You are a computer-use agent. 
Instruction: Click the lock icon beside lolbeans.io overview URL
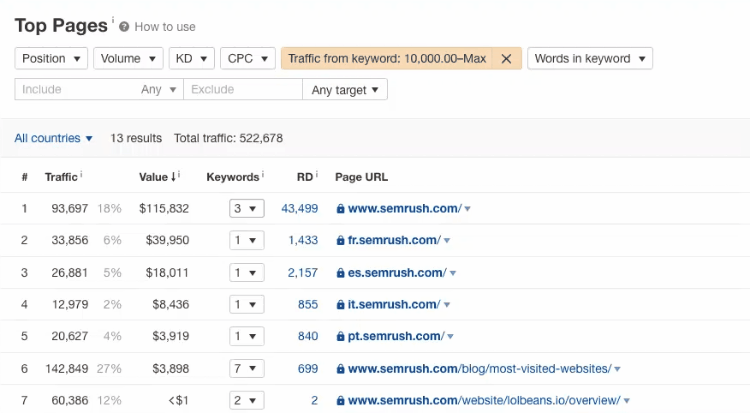coord(341,400)
